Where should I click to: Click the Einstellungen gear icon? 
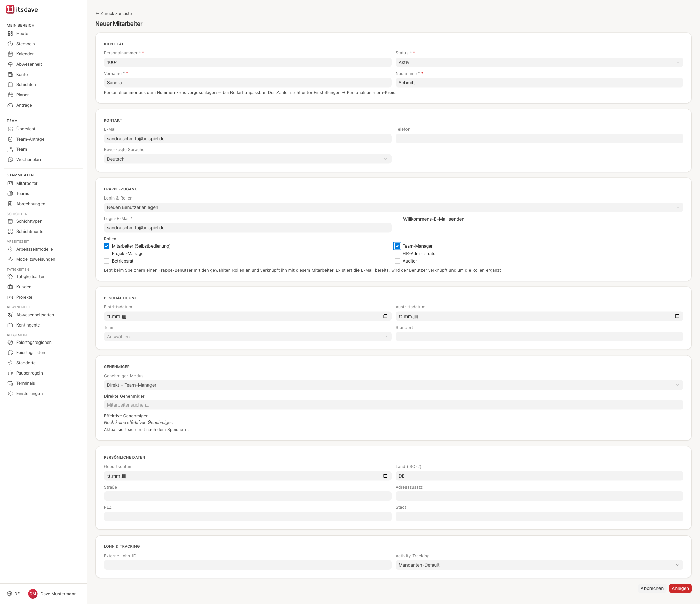pyautogui.click(x=10, y=394)
